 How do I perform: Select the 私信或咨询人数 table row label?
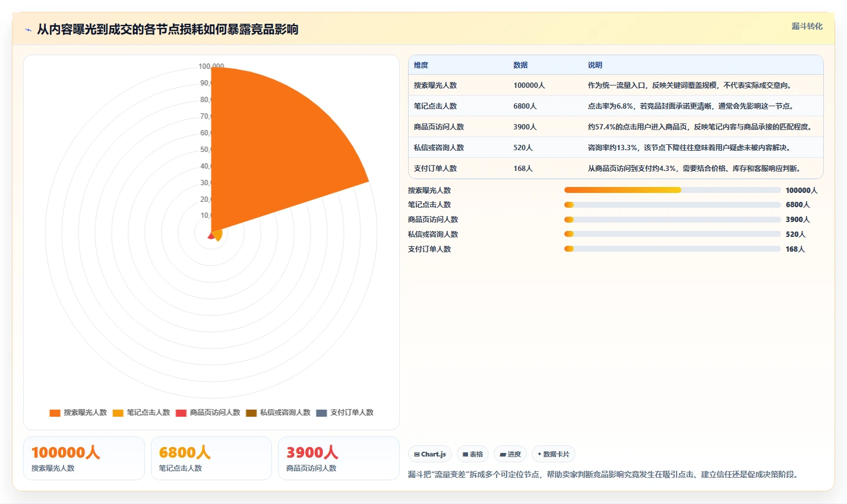439,148
